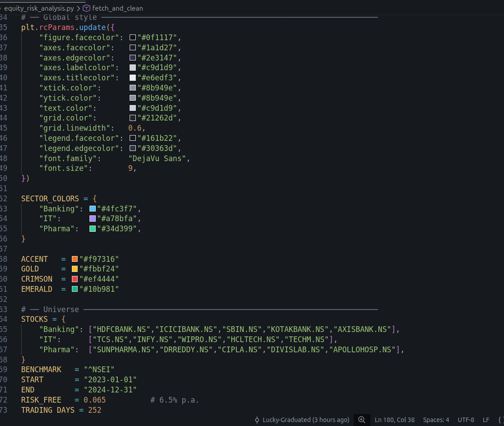The width and height of the screenshot is (504, 426).
Task: Click the rcParams attribute in plt.rcParams.update
Action: pyautogui.click(x=56, y=27)
